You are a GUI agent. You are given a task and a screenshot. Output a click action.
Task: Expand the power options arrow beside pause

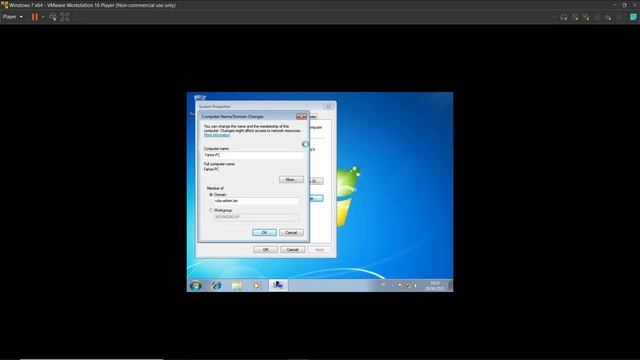pos(42,17)
